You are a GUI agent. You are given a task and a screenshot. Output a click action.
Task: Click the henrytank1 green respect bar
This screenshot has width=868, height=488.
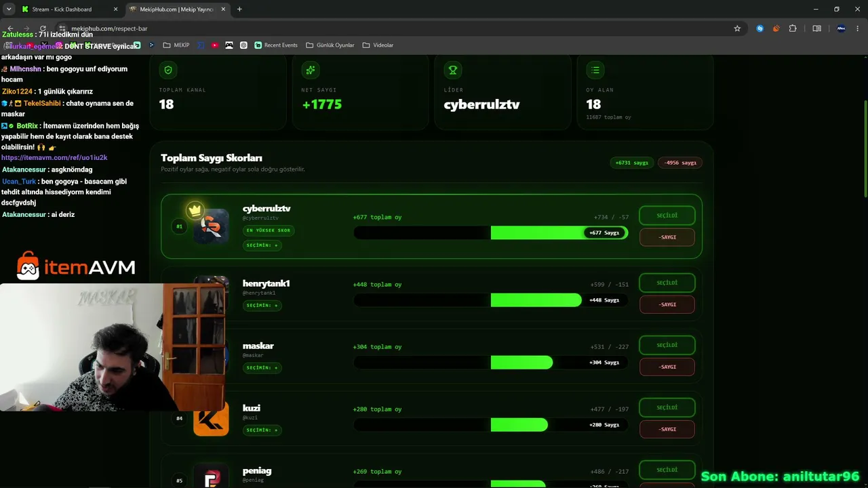click(536, 300)
